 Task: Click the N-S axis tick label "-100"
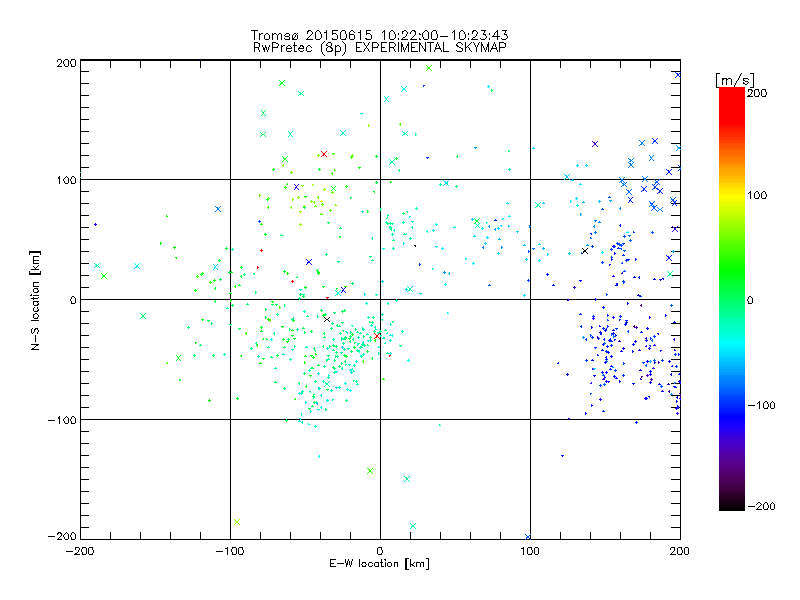click(x=62, y=420)
